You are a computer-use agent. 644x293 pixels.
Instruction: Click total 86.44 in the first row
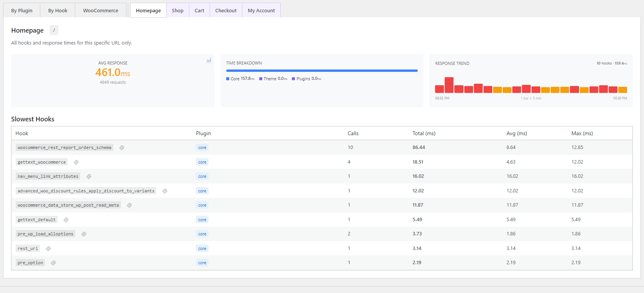click(419, 147)
